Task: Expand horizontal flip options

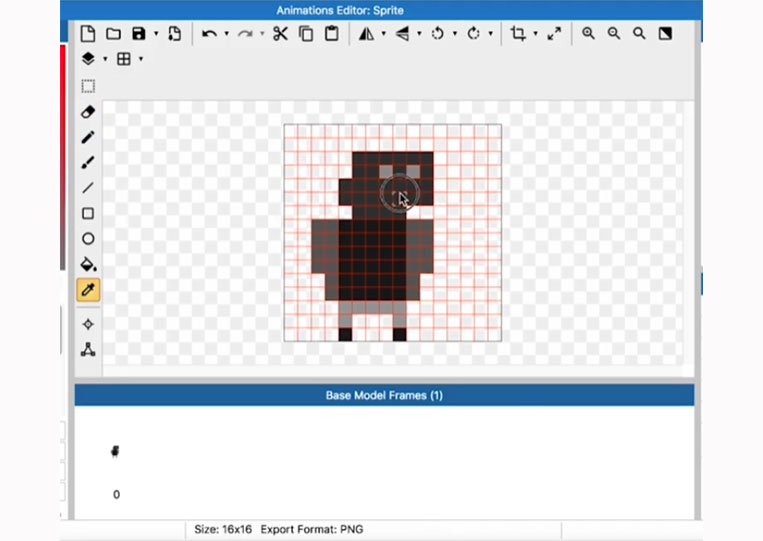Action: point(383,34)
